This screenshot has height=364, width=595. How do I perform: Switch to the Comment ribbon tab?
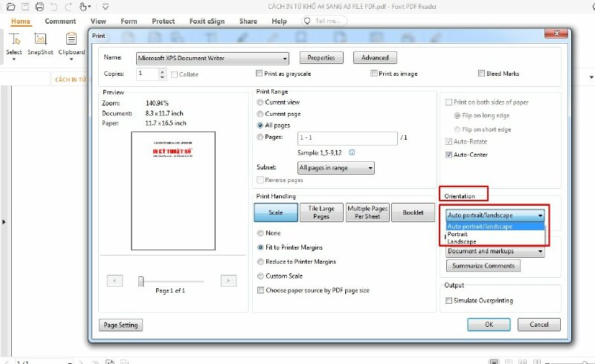60,22
